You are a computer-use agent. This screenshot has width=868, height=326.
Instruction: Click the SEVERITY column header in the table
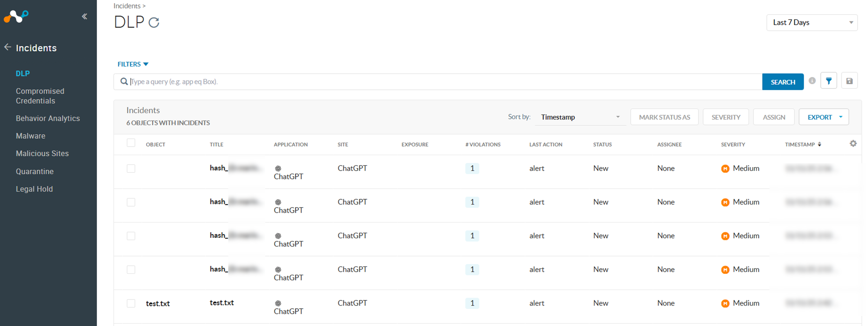[733, 145]
